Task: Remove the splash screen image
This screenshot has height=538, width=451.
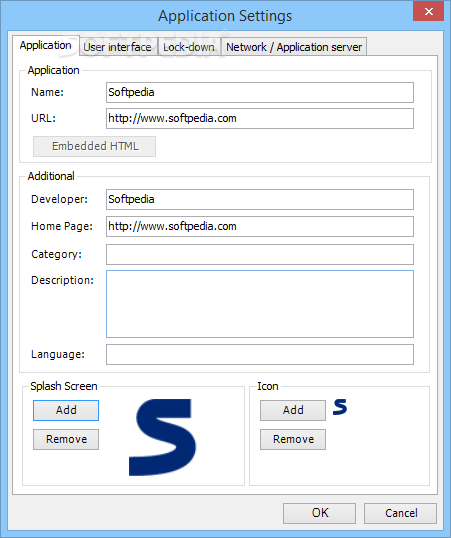Action: point(66,439)
